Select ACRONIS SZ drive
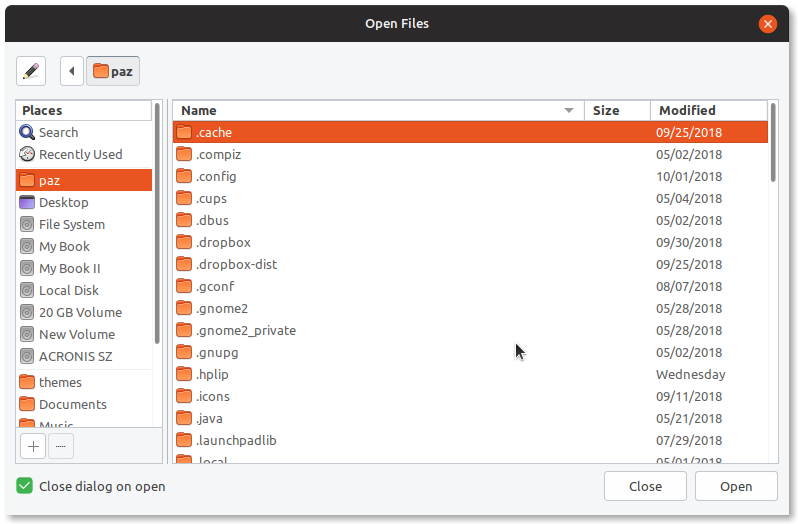 pyautogui.click(x=84, y=356)
